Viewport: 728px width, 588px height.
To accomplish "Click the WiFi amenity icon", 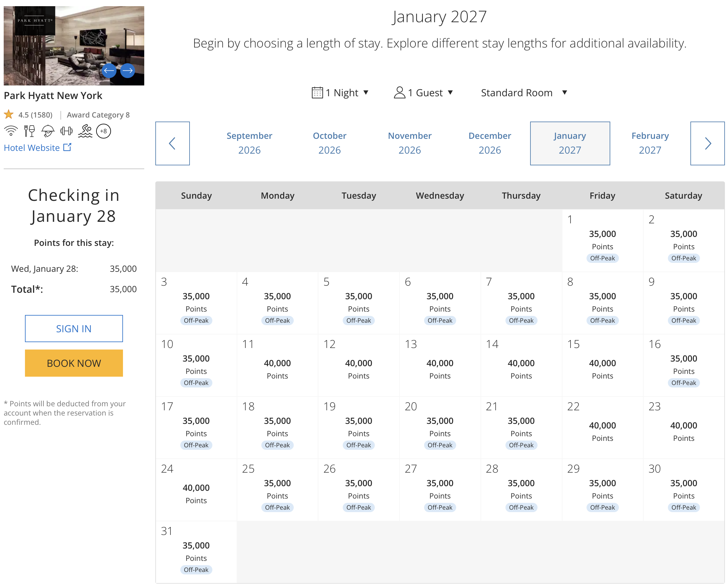I will [x=11, y=131].
